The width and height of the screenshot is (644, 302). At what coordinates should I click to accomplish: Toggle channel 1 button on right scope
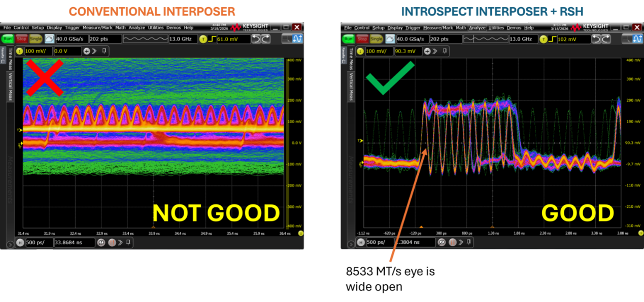coord(360,51)
